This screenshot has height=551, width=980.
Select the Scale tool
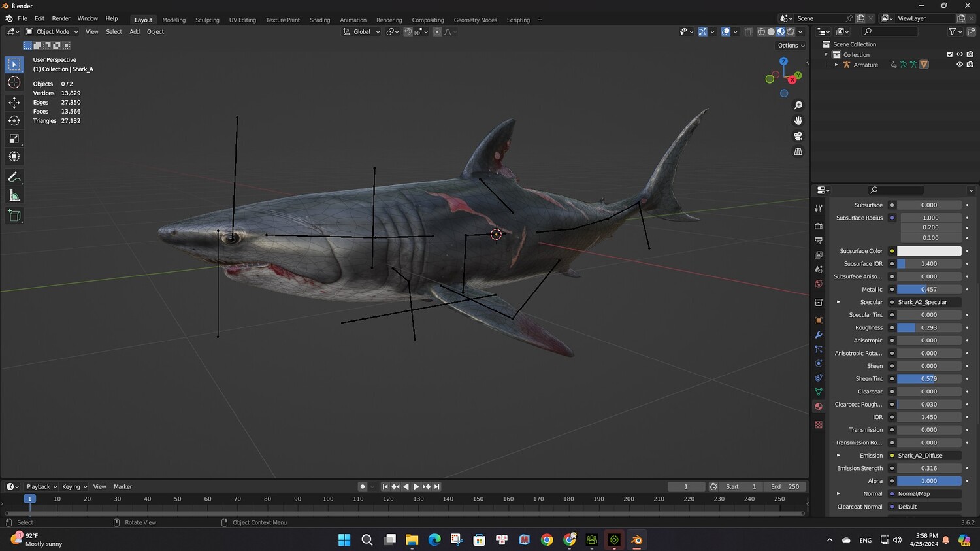pyautogui.click(x=14, y=139)
